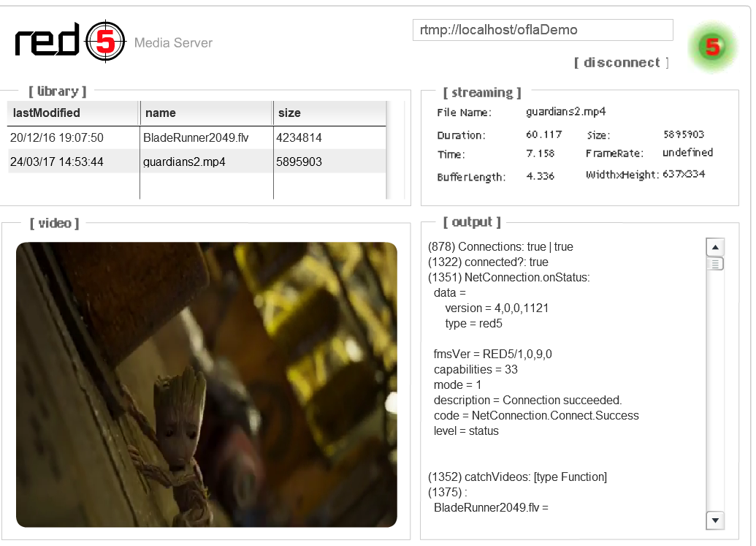Click output line '(1322) connected?: true'
The image size is (756, 546).
[x=488, y=262]
